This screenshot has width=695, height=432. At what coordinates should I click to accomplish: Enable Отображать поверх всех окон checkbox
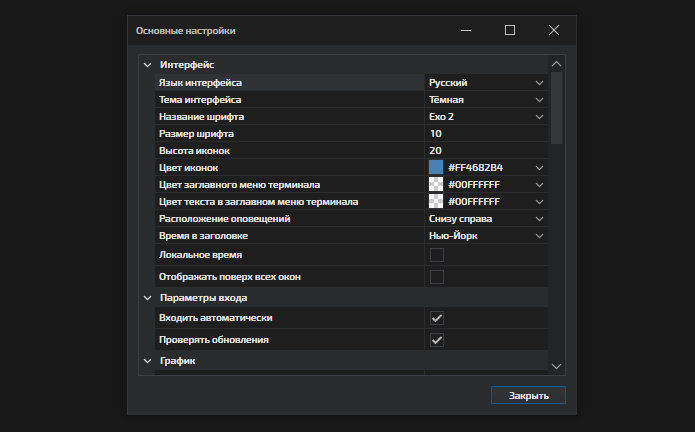point(436,277)
